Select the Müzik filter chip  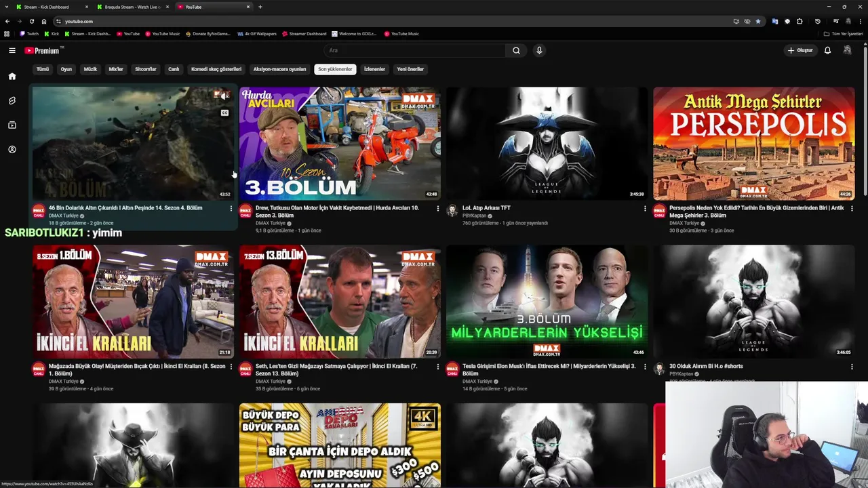[90, 69]
